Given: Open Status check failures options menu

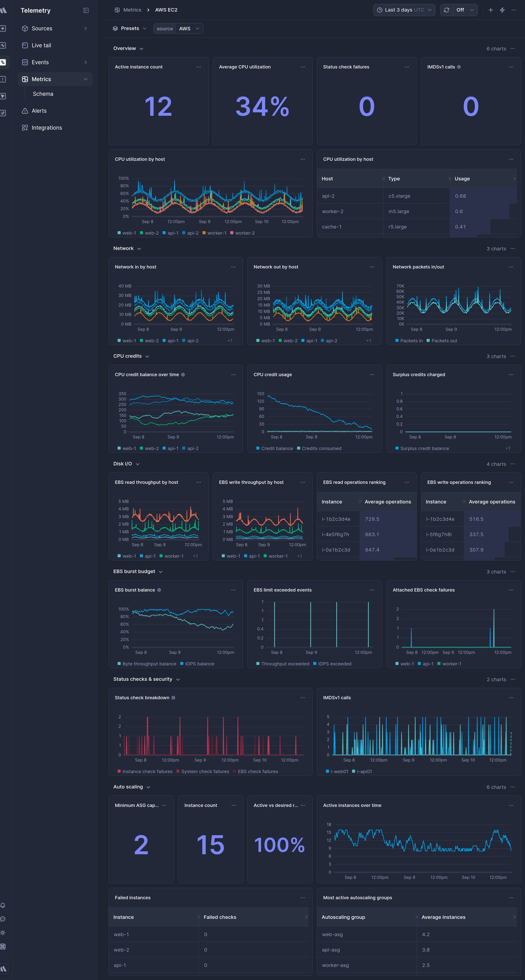Looking at the screenshot, I should 407,67.
